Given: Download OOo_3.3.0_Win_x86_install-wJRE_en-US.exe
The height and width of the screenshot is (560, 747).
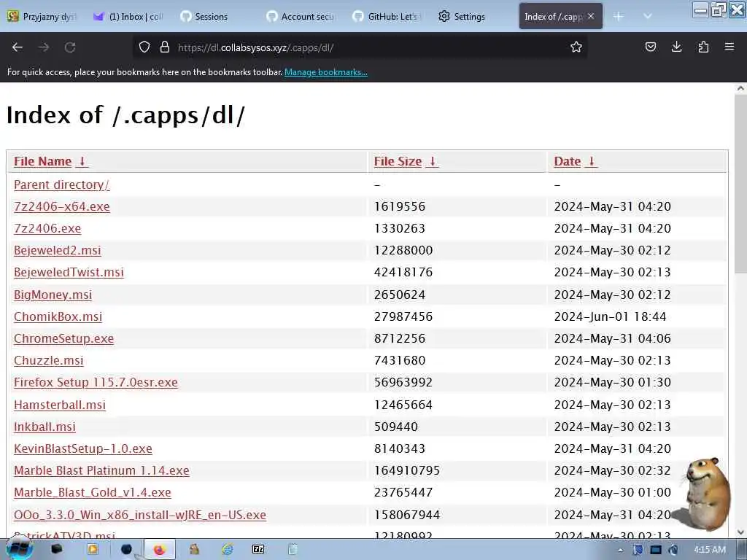Looking at the screenshot, I should tap(140, 515).
